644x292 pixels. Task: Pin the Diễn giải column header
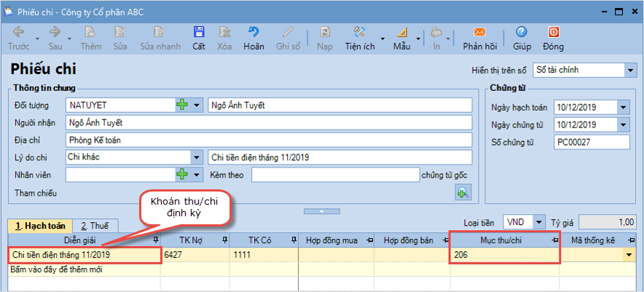click(x=155, y=240)
